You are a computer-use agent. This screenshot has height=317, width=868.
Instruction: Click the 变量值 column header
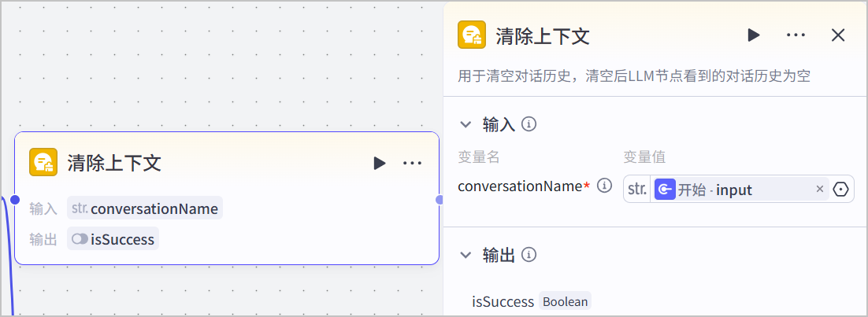coord(644,157)
